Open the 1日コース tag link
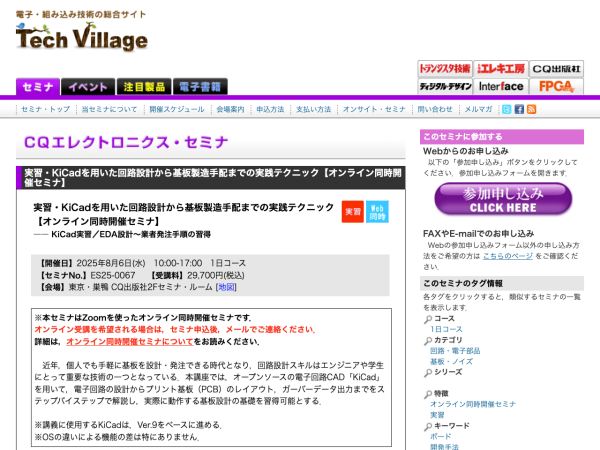 446,329
